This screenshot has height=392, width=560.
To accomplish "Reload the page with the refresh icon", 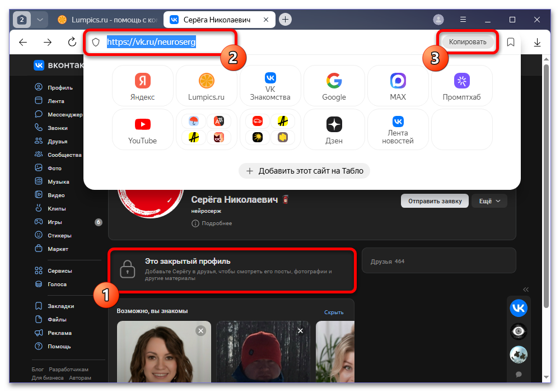I will click(x=72, y=42).
